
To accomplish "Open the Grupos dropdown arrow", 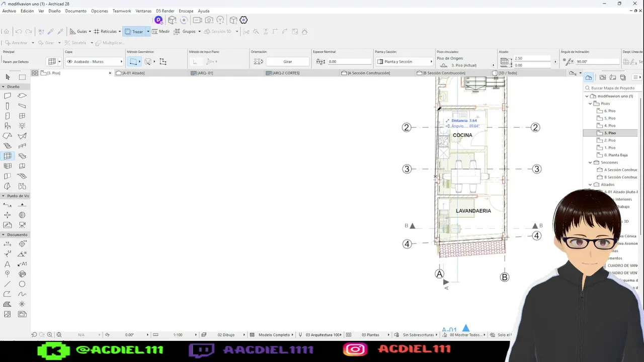I will [x=199, y=32].
